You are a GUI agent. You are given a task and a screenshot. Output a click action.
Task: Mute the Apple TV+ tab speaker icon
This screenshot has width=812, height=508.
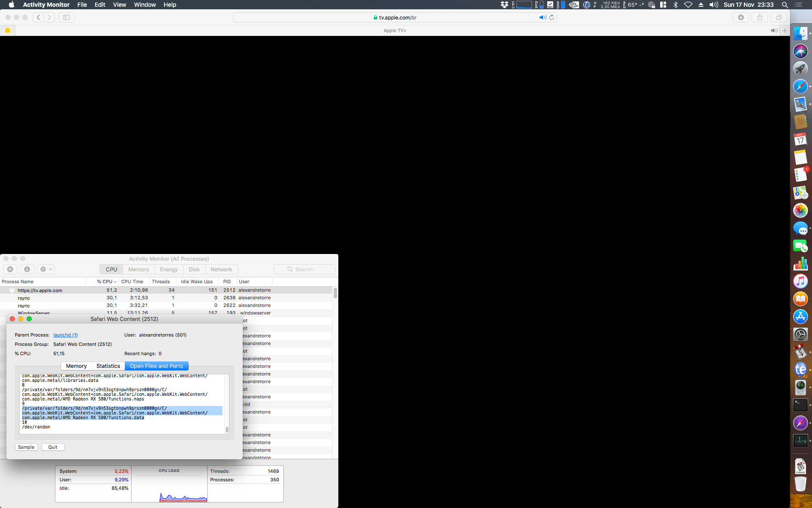pos(774,30)
